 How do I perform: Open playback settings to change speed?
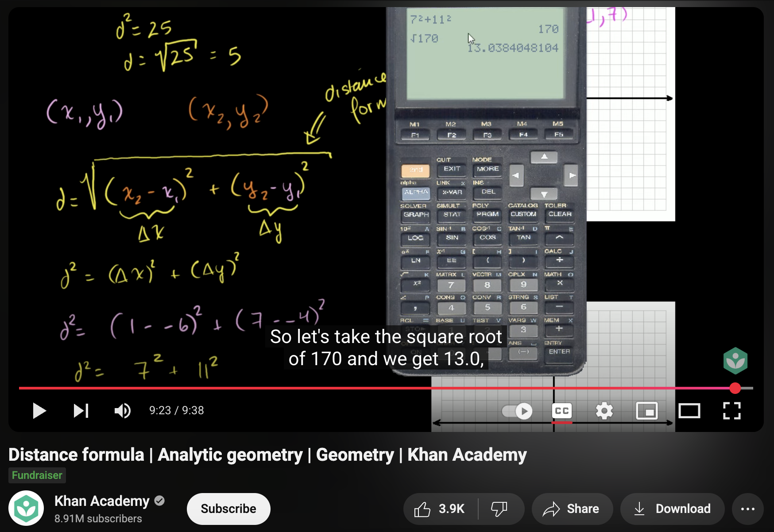click(604, 411)
